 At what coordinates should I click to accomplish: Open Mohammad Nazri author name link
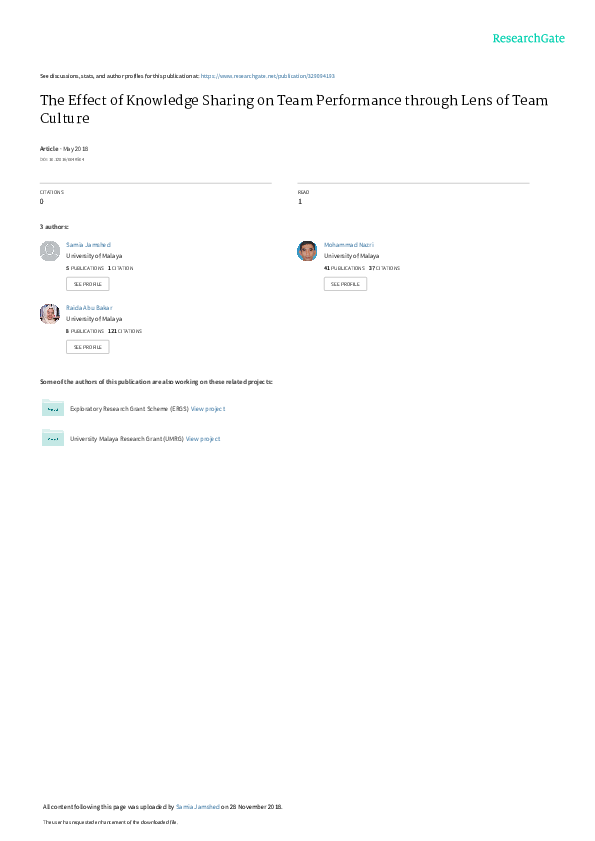(x=349, y=245)
